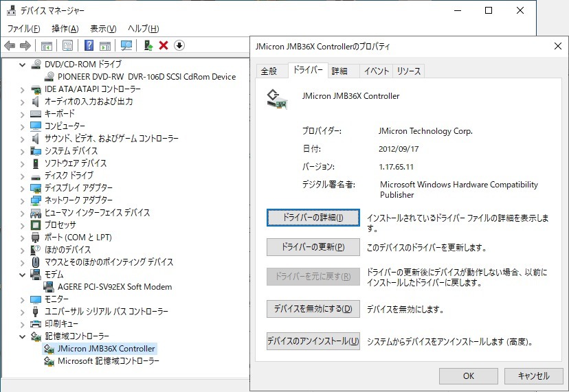The image size is (569, 392).
Task: Expand the ディスク ドライブ node
Action: click(x=23, y=176)
